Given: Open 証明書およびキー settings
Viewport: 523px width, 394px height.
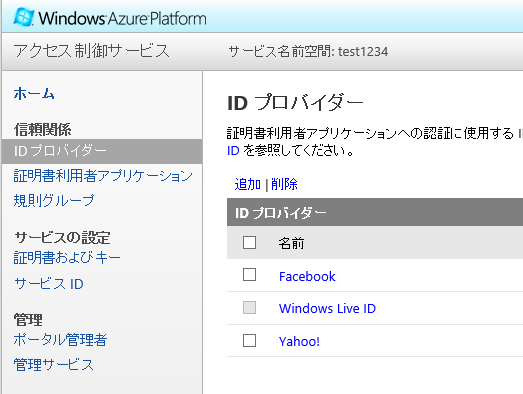Looking at the screenshot, I should (x=67, y=258).
